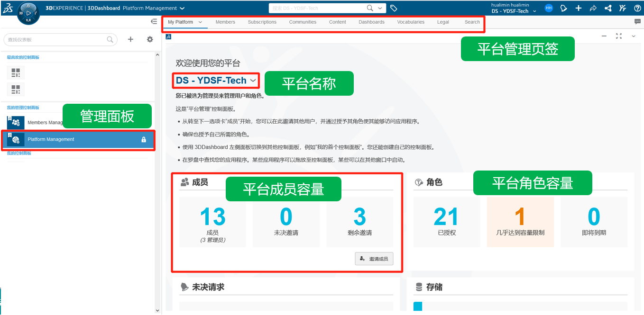Open dashboard settings gear icon
Image resolution: width=644 pixels, height=315 pixels.
tap(150, 39)
